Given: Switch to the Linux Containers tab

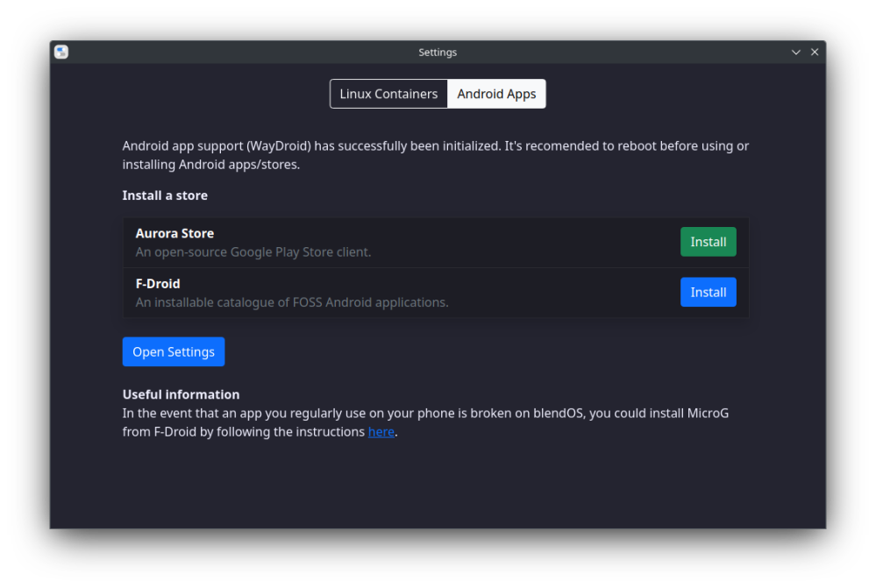Looking at the screenshot, I should coord(388,94).
